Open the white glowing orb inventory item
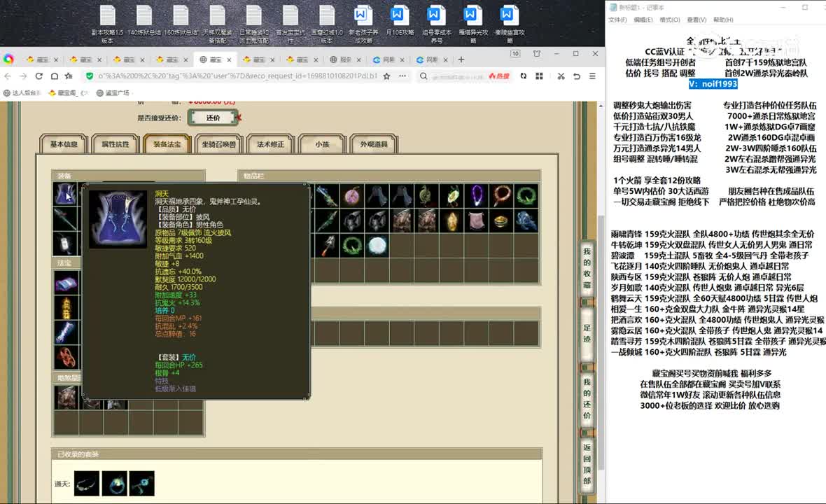This screenshot has width=826, height=504. [377, 246]
